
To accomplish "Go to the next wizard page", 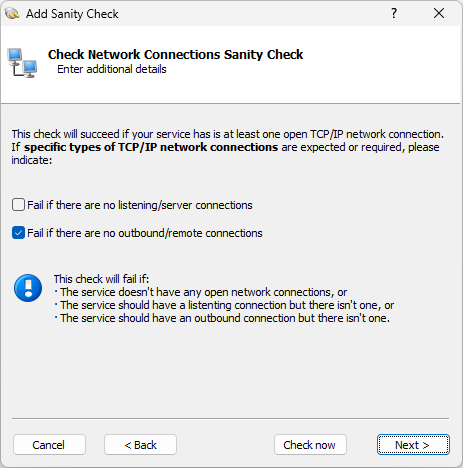I will tap(413, 445).
